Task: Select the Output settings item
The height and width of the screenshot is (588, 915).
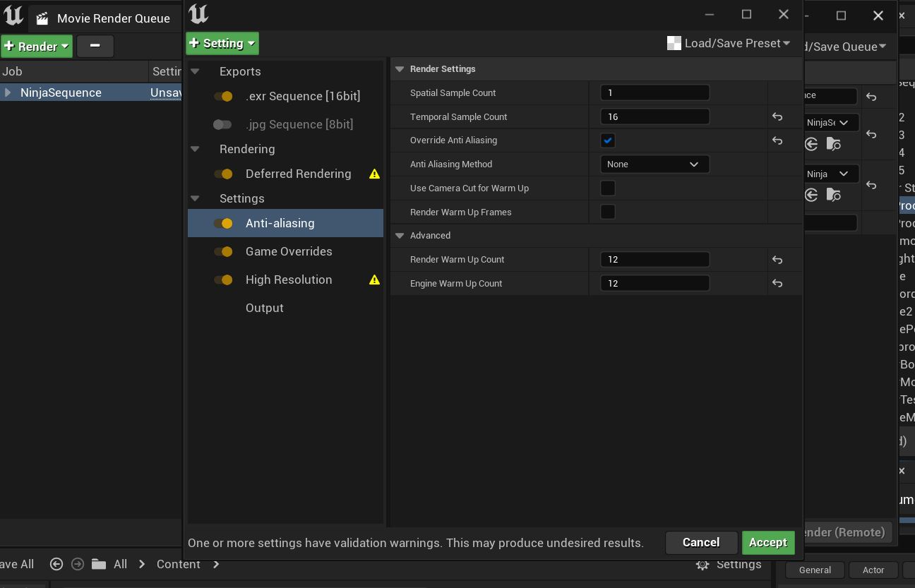Action: [264, 308]
